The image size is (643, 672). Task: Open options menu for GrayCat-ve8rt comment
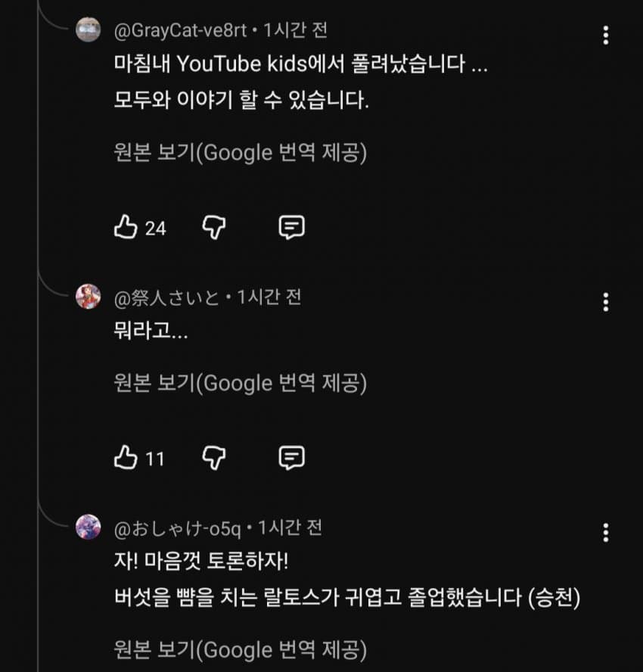[x=605, y=36]
